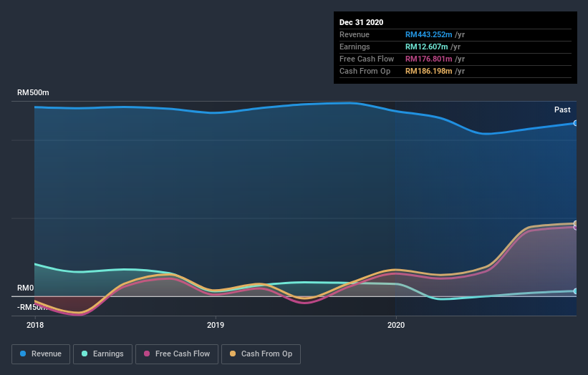588x375 pixels.
Task: Click the Revenue row label in tooltip
Action: point(355,34)
